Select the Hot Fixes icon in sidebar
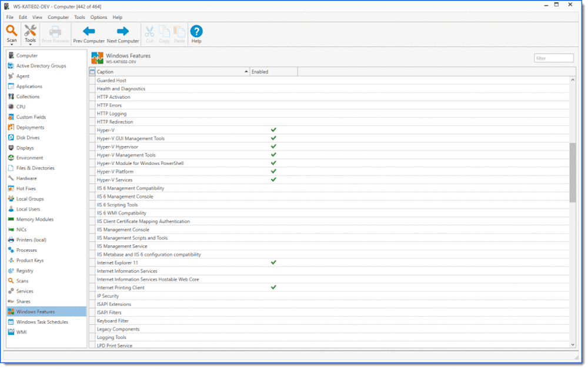Screen dimensions: 588x369 [x=11, y=188]
